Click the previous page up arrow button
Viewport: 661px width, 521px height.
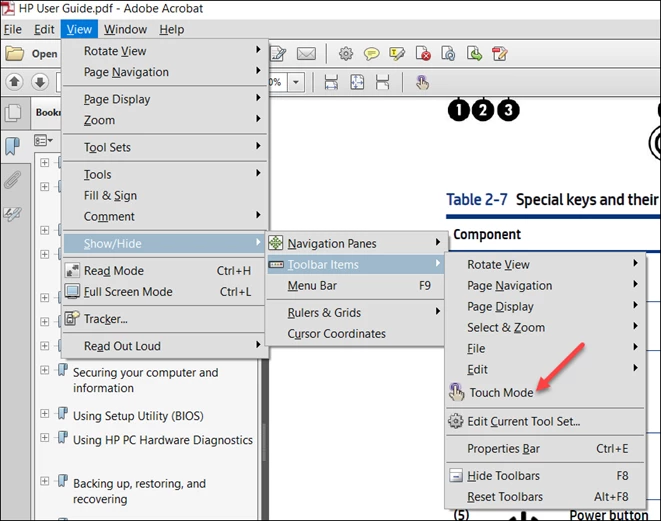(x=14, y=81)
